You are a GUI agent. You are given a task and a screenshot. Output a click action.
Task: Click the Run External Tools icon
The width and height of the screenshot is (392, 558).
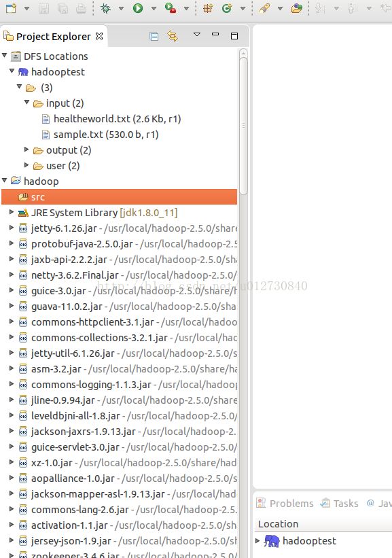pyautogui.click(x=171, y=8)
